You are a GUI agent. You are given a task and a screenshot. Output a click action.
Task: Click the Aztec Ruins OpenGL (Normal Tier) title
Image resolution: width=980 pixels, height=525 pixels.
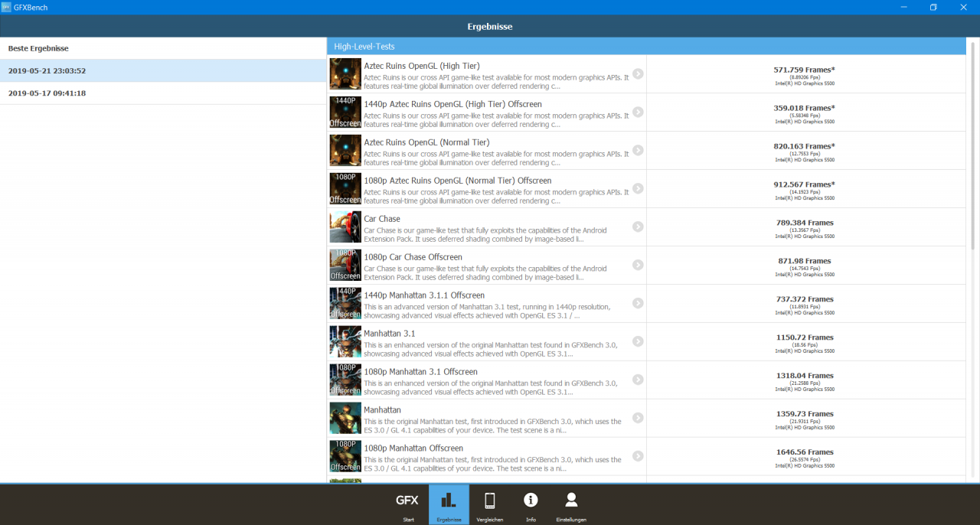tap(426, 142)
